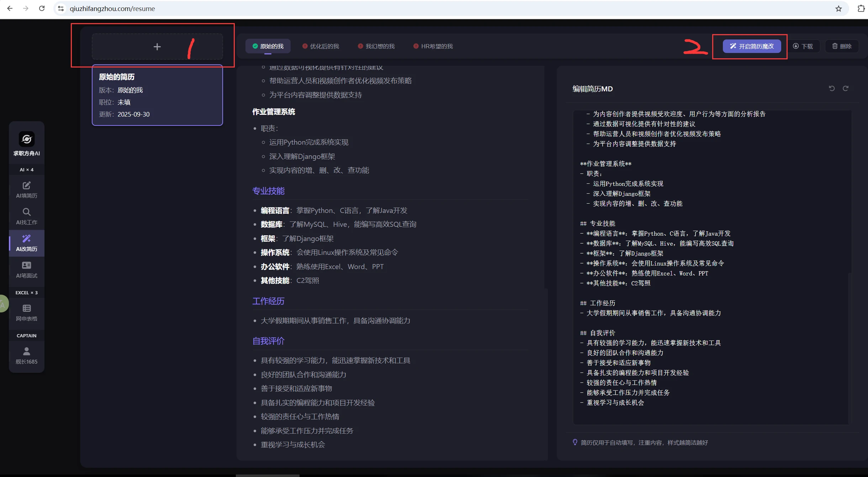
Task: Delete resume with 删除 button
Action: (x=842, y=46)
